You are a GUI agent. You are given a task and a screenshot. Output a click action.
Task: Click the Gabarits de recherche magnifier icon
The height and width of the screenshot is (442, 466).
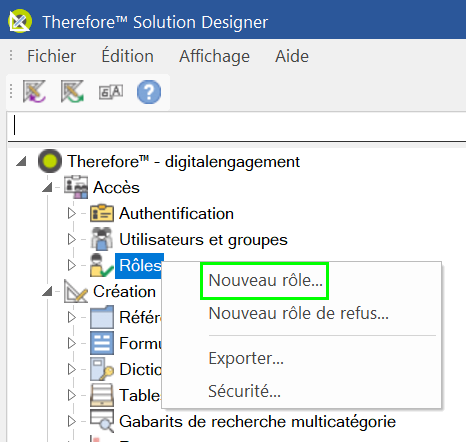coord(102,421)
